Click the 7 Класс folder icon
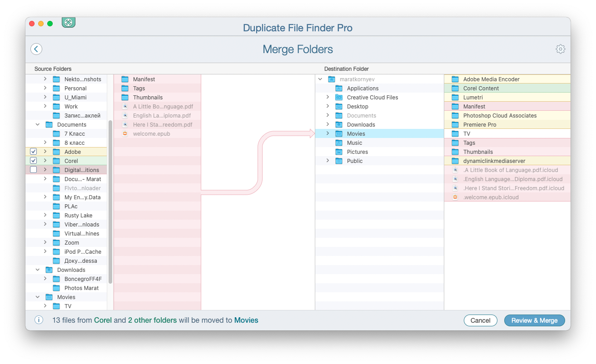Viewport: 596px width, 364px height. [x=56, y=133]
